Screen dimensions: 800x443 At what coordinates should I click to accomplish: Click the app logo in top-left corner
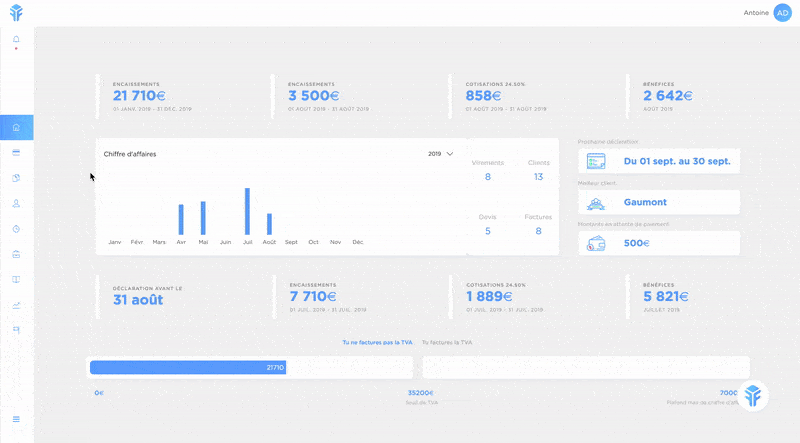[16, 13]
